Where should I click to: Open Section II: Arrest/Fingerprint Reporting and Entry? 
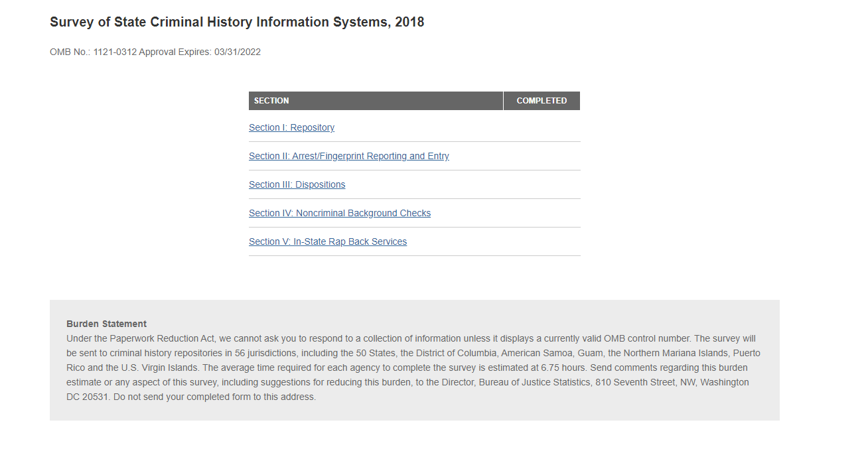coord(348,156)
